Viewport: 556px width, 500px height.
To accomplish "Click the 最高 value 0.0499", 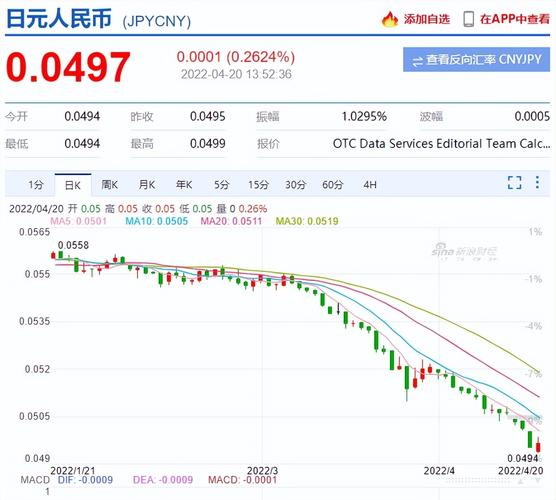I will (208, 144).
